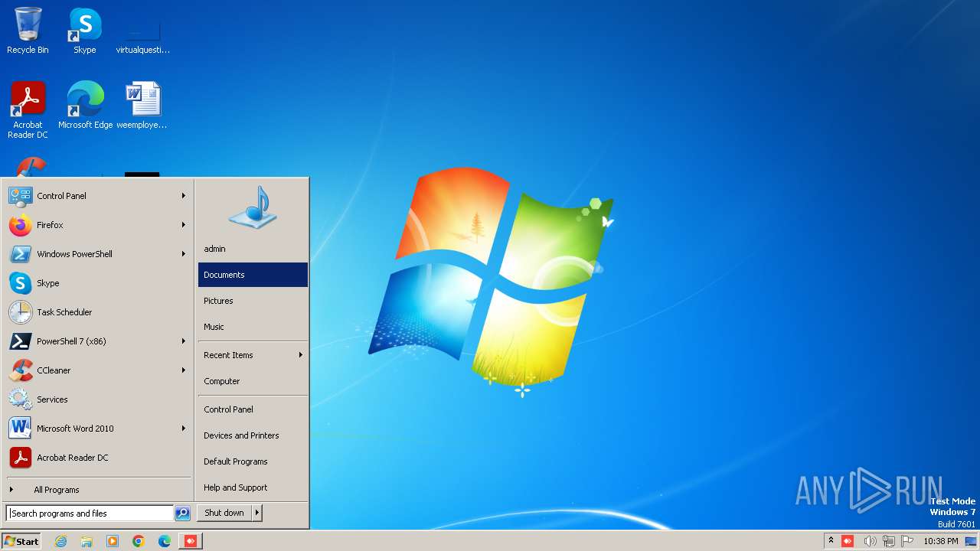The image size is (980, 551).
Task: Select Skype shortcut on the desktop
Action: click(85, 31)
